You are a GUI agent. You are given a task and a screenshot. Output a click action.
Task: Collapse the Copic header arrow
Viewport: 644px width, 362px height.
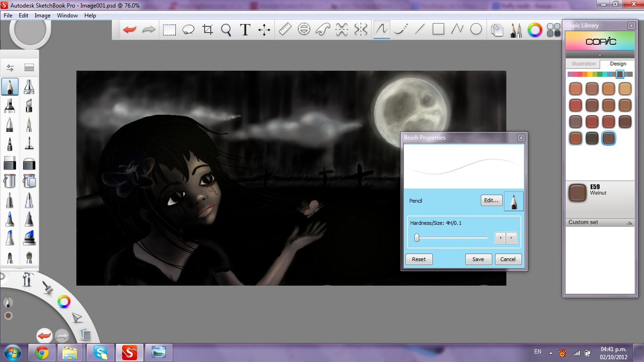[600, 55]
